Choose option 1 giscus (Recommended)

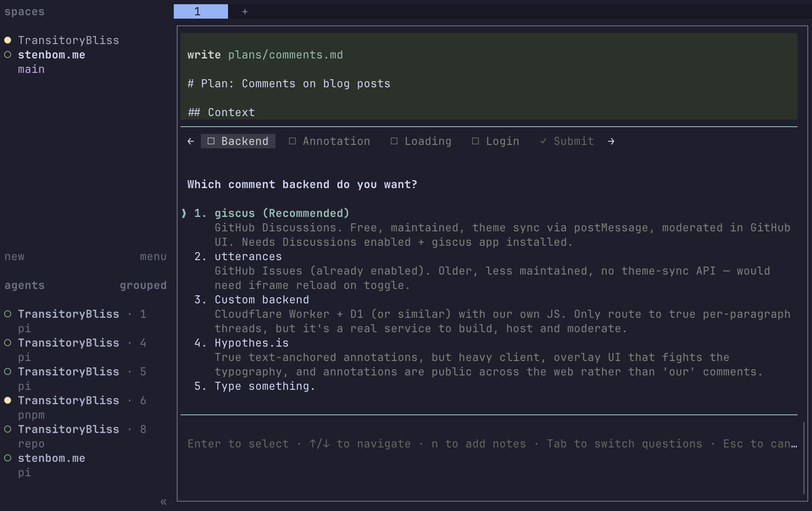click(272, 214)
